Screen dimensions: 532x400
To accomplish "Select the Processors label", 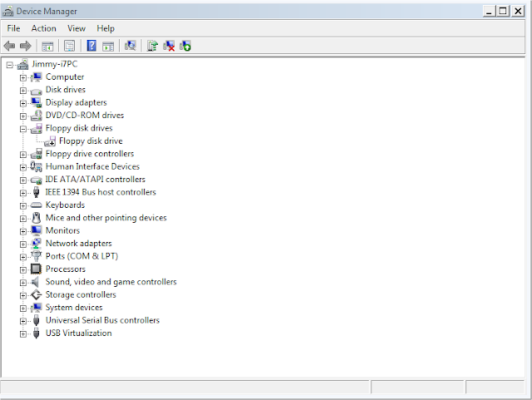I will pos(66,269).
